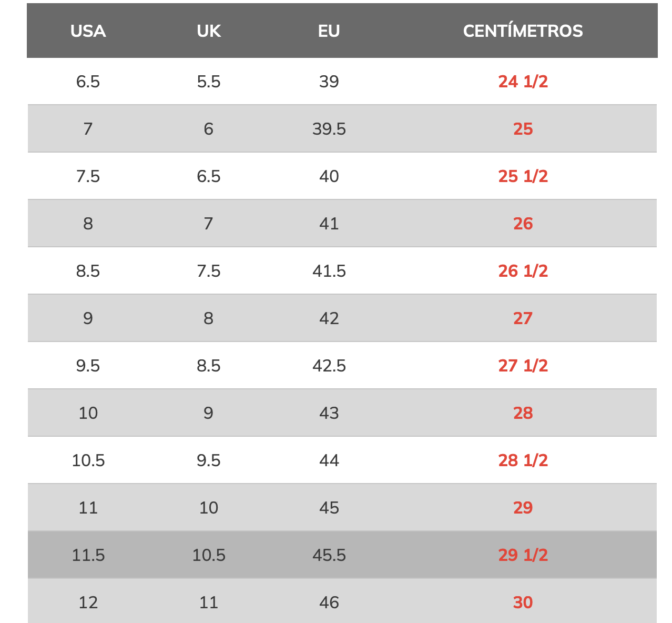Click the UK column header
This screenshot has width=672, height=623.
209,31
